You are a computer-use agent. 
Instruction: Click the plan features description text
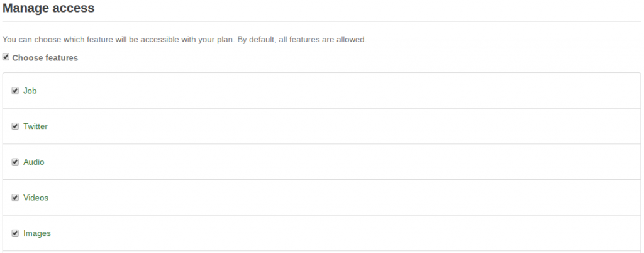(184, 39)
